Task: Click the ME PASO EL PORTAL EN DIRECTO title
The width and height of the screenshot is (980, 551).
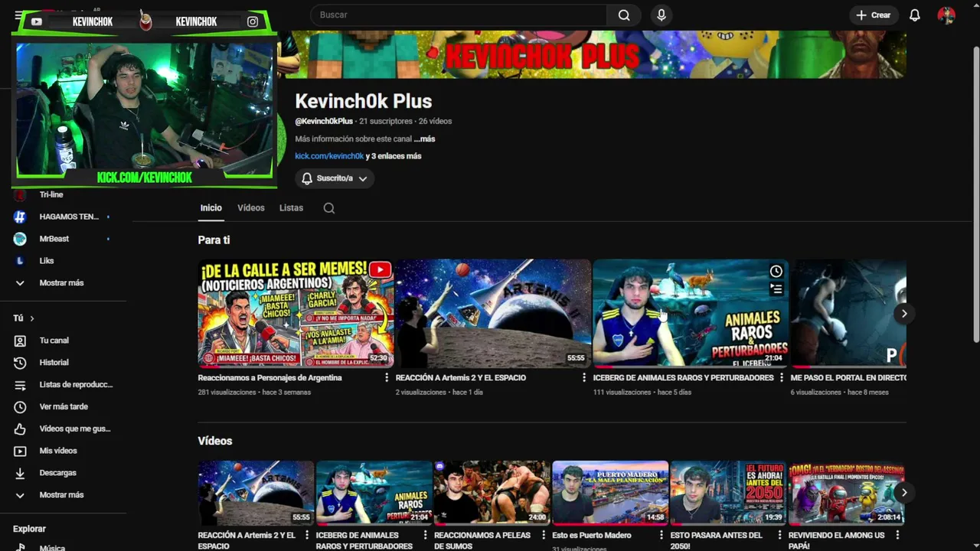Action: [848, 378]
